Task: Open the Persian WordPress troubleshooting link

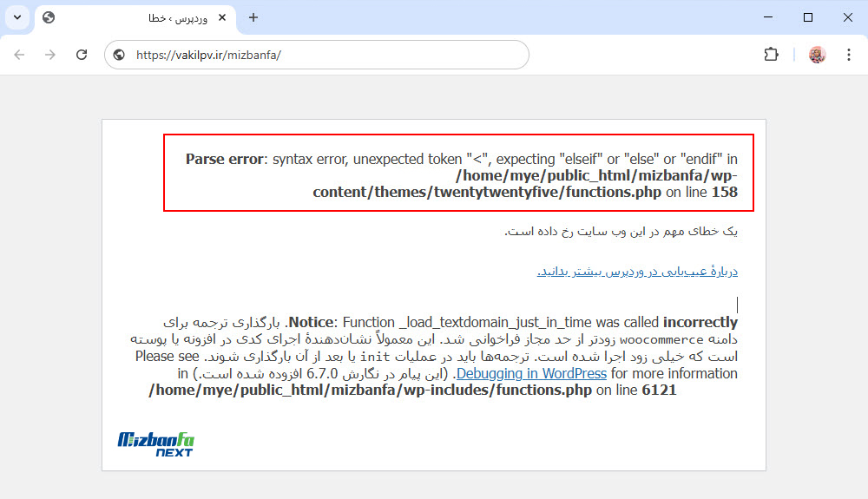Action: coord(637,272)
